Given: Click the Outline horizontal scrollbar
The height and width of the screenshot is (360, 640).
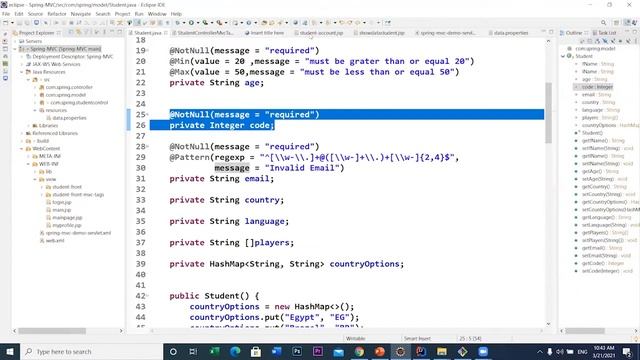Looking at the screenshot, I should pos(584,331).
